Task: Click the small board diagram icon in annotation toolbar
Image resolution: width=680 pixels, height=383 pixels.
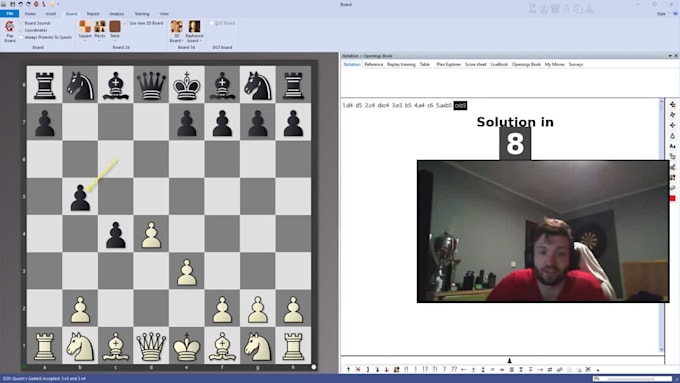Action: (396, 370)
